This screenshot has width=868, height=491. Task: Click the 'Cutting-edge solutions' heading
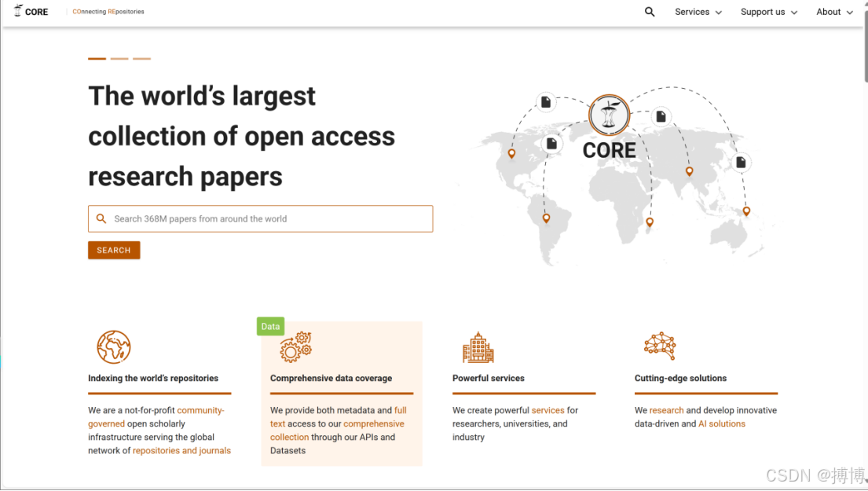680,378
